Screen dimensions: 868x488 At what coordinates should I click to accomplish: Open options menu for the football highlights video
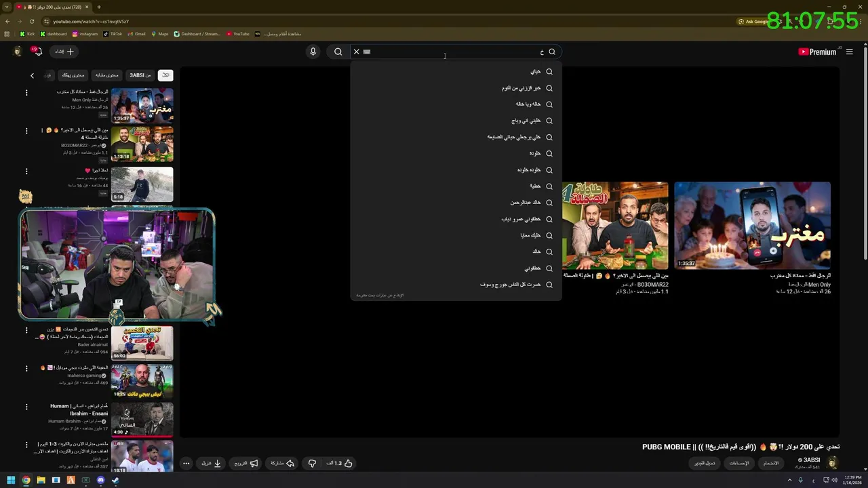[26, 445]
